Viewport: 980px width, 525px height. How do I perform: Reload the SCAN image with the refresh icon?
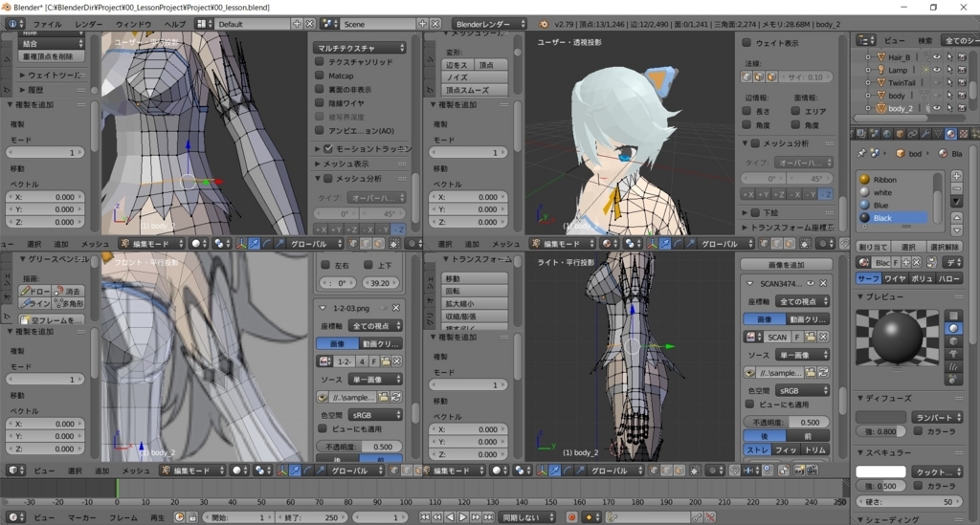pyautogui.click(x=823, y=373)
